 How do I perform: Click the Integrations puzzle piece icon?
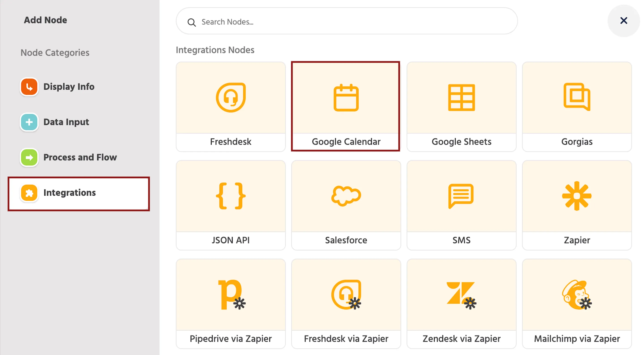click(x=29, y=193)
